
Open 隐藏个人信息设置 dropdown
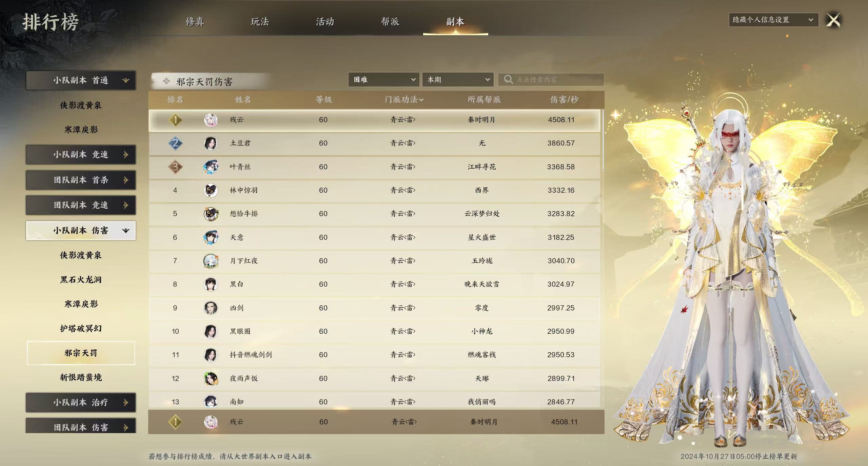tap(773, 20)
